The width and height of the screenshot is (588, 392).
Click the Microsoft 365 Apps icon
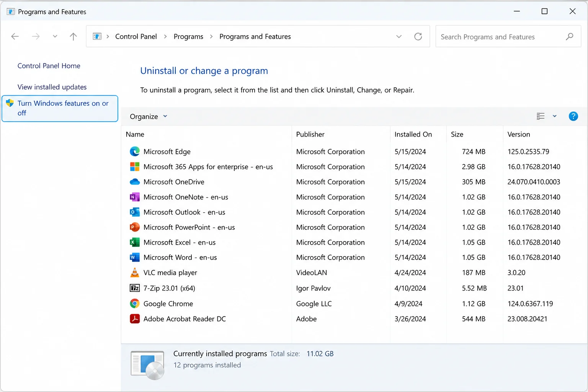[x=135, y=167]
